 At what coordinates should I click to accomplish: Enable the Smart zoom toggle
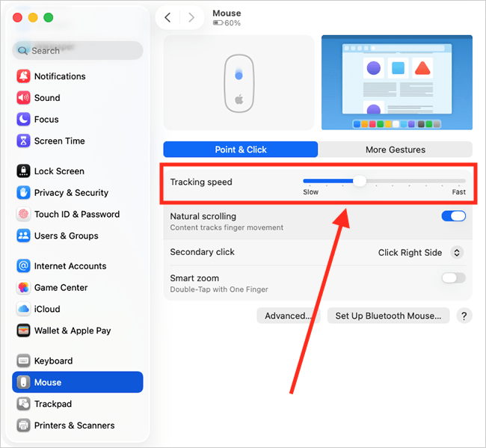[453, 278]
